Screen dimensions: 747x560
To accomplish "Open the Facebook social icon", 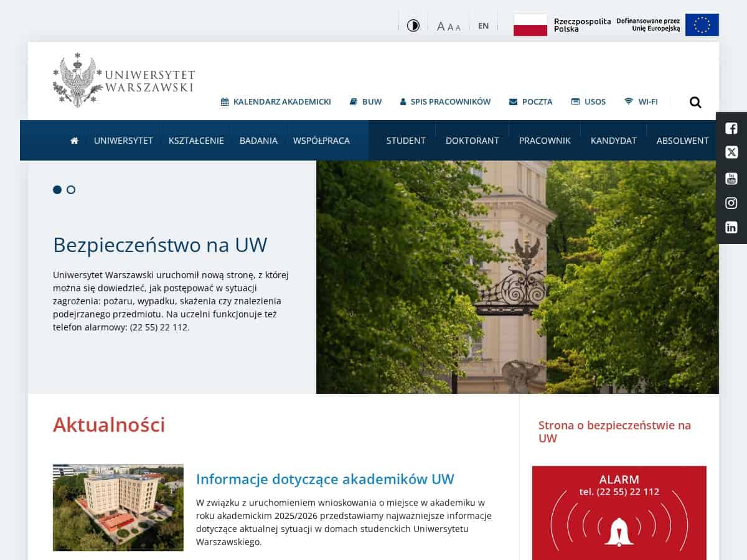I will 731,129.
